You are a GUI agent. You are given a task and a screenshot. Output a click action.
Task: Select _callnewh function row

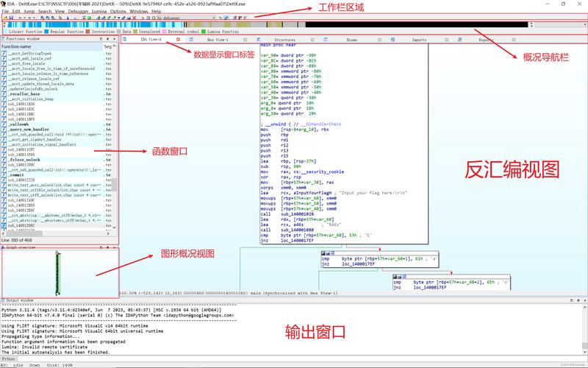(x=57, y=124)
